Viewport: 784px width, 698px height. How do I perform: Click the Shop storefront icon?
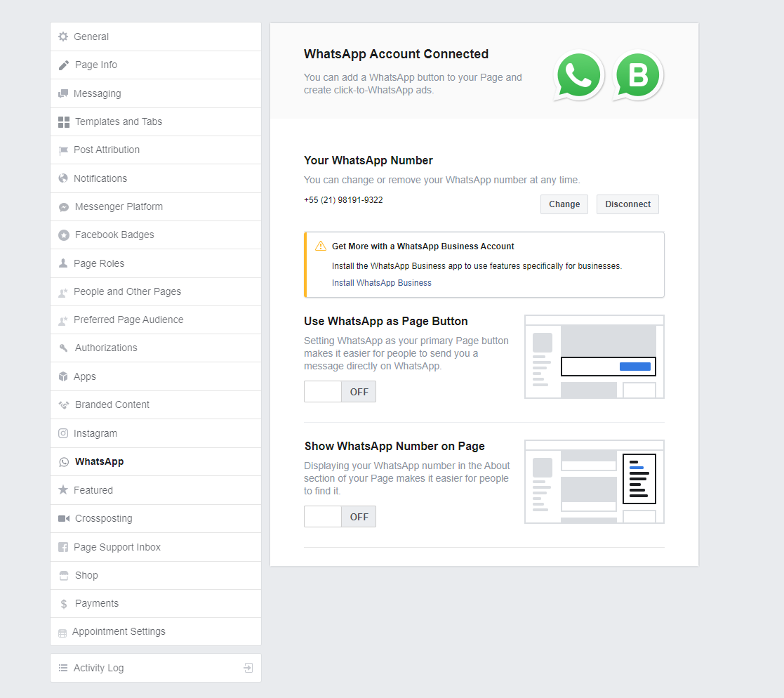(64, 575)
